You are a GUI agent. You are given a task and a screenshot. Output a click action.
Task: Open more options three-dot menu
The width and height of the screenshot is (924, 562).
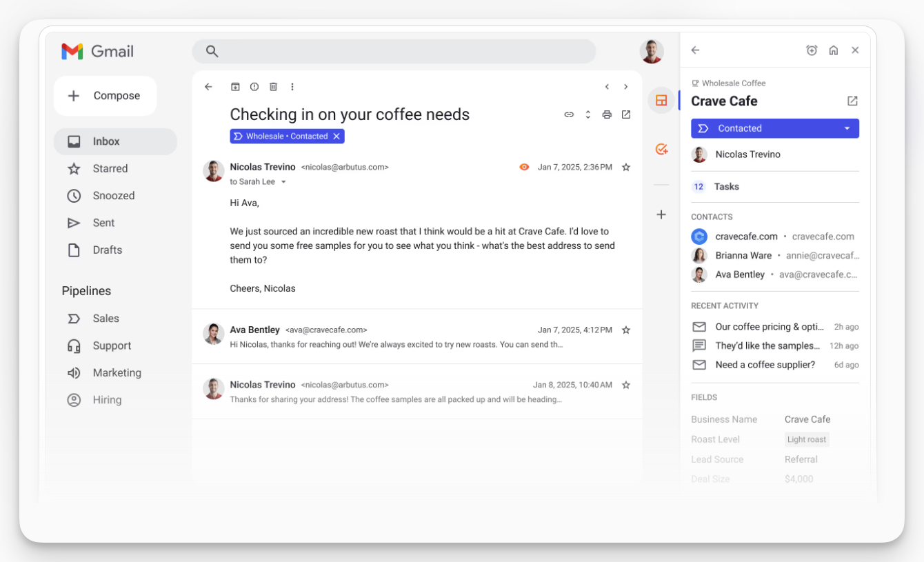pos(292,87)
